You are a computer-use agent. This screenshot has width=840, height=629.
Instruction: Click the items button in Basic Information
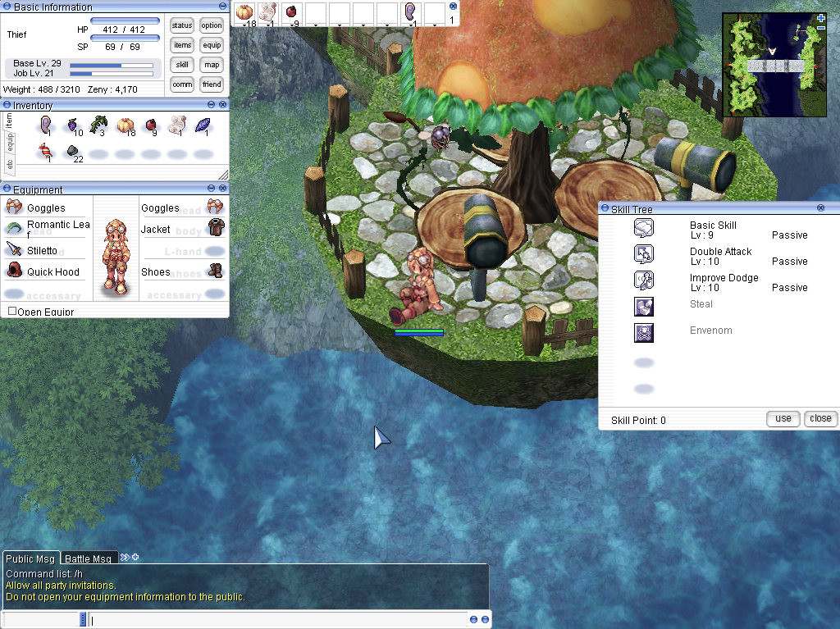182,45
